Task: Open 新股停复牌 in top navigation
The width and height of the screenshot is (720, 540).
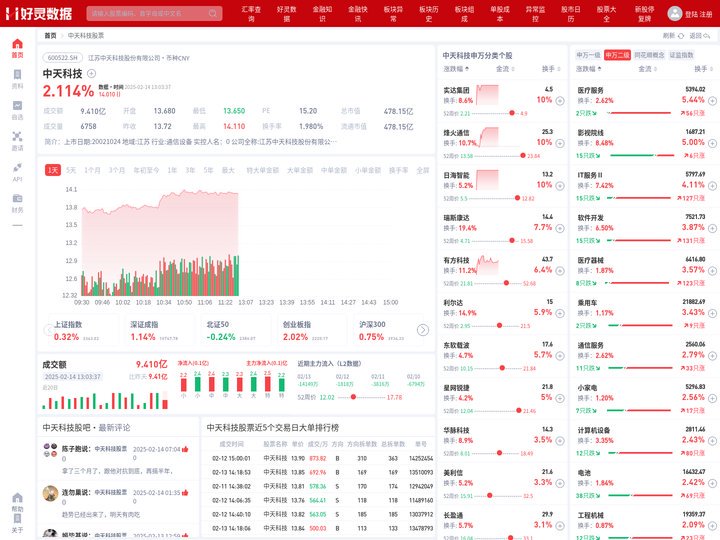Action: click(x=644, y=14)
